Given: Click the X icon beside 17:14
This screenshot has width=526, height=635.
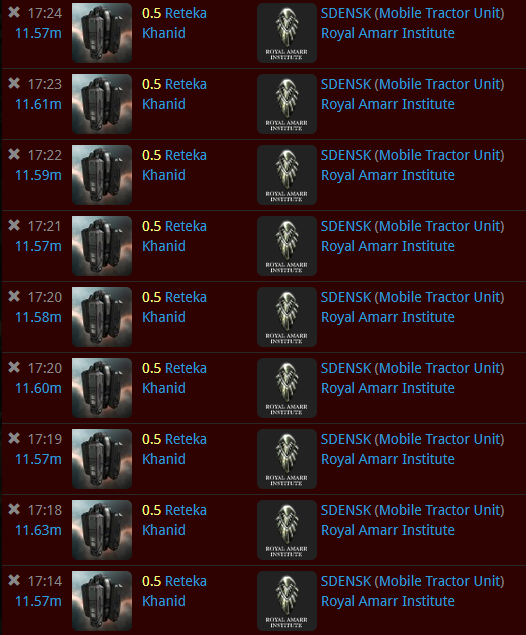Looking at the screenshot, I should pyautogui.click(x=14, y=580).
